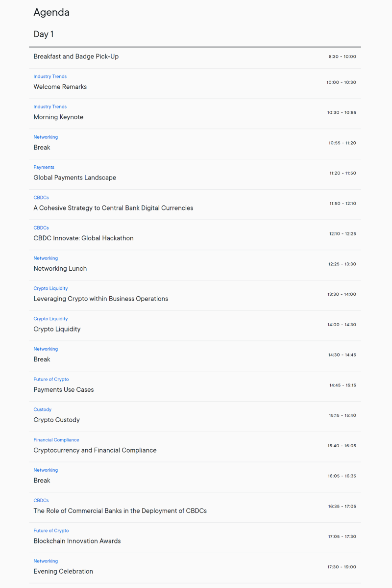The image size is (392, 588).
Task: Click the 10:55 - 11:20 Break title
Action: coord(42,148)
